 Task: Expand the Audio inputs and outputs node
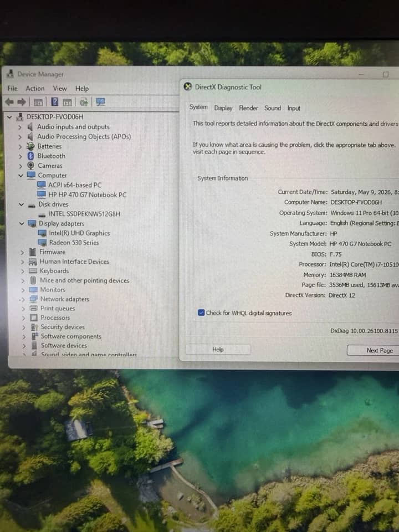pyautogui.click(x=20, y=127)
